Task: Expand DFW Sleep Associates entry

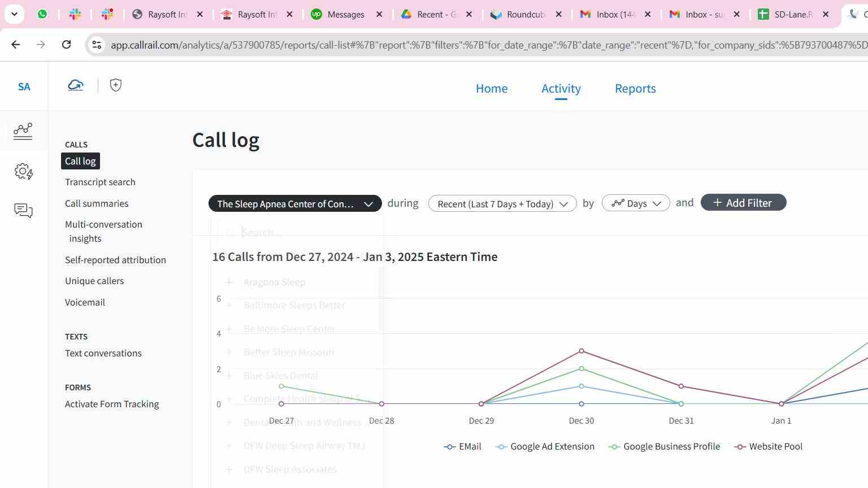Action: click(x=229, y=469)
